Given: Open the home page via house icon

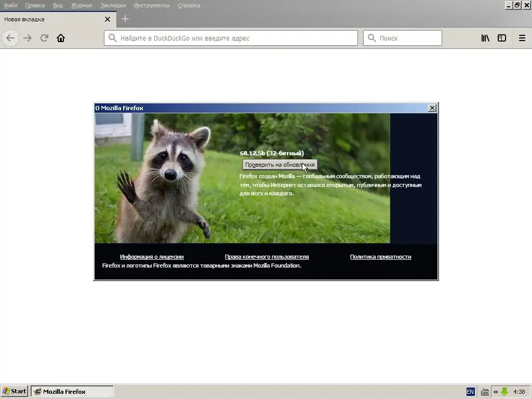Looking at the screenshot, I should pyautogui.click(x=61, y=38).
